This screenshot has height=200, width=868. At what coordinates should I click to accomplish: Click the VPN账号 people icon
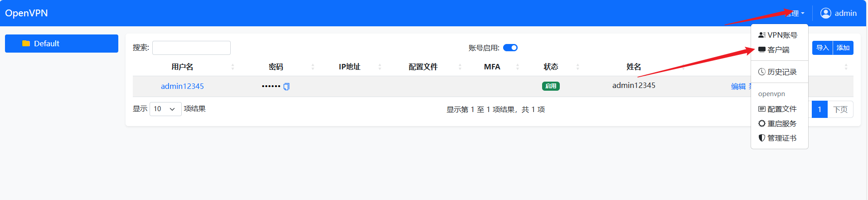(761, 35)
